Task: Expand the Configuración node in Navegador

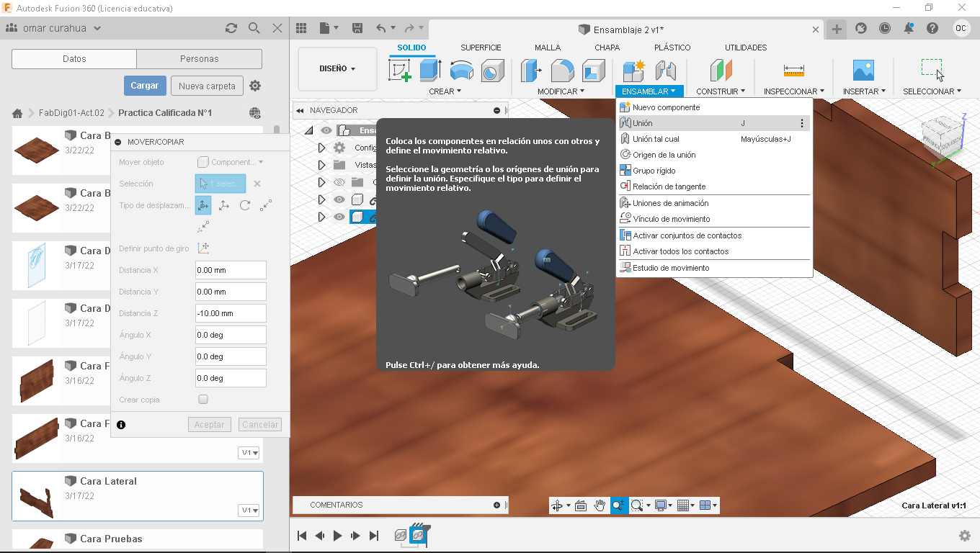Action: click(321, 148)
